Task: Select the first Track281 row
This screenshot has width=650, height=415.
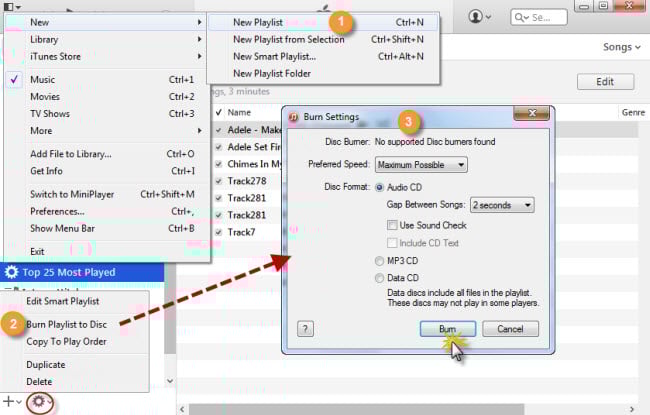Action: pyautogui.click(x=247, y=198)
